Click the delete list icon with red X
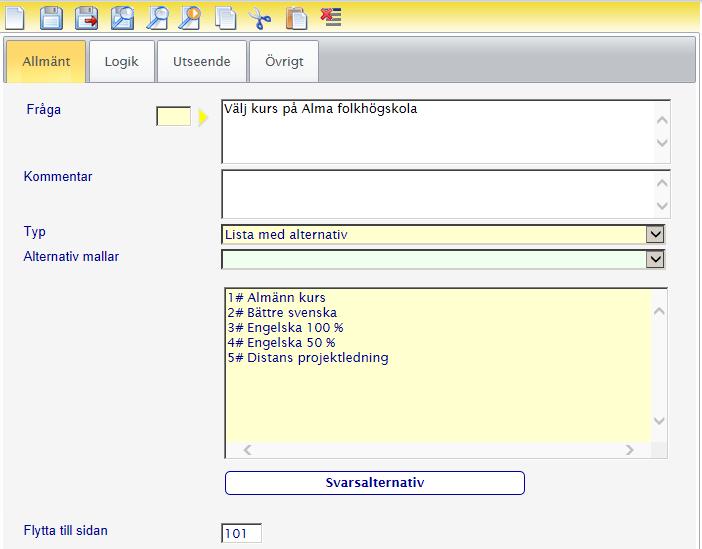 (x=331, y=17)
